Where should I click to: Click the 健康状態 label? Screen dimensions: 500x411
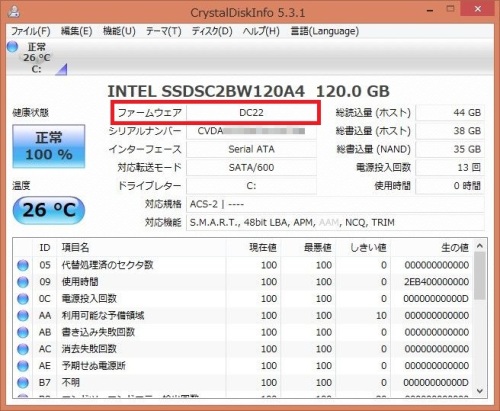click(31, 113)
